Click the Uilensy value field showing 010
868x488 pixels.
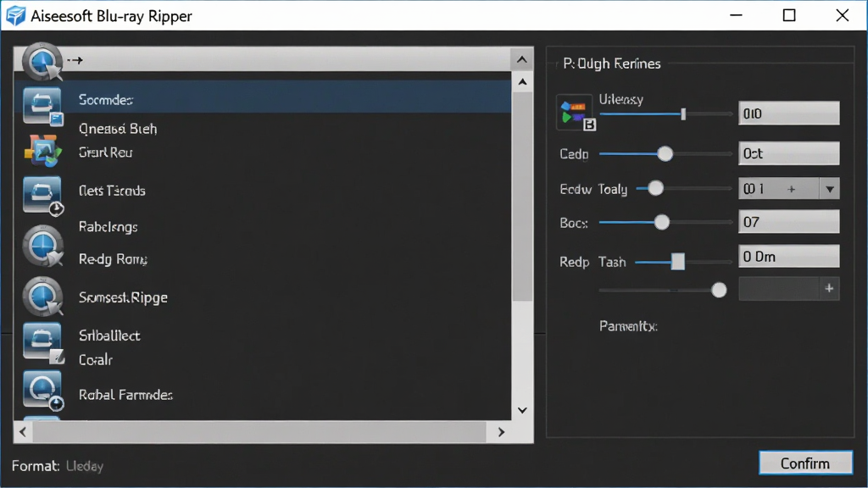tap(789, 114)
